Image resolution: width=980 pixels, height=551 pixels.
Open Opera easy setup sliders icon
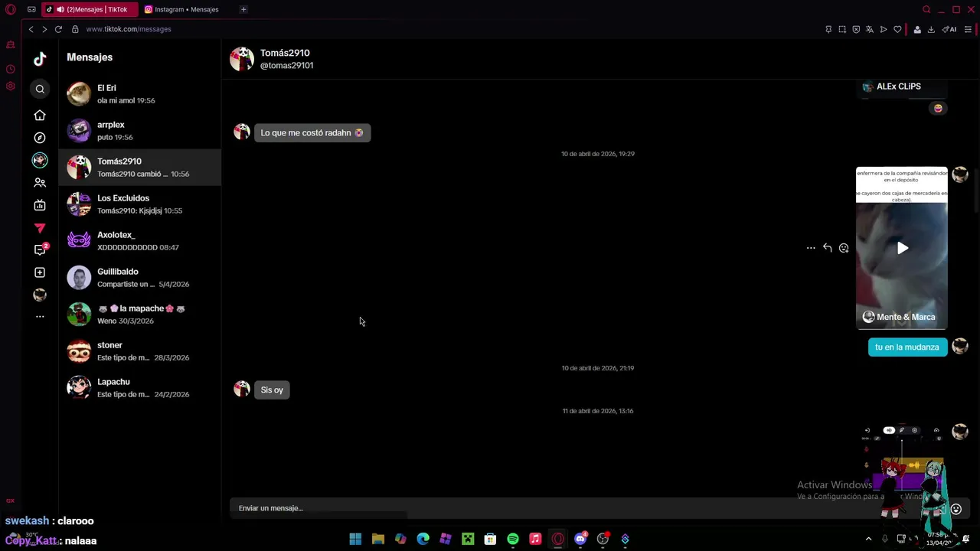[968, 29]
